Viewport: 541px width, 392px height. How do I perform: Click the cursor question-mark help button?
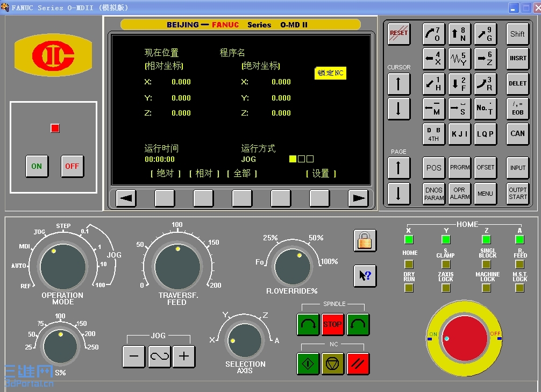pos(365,276)
